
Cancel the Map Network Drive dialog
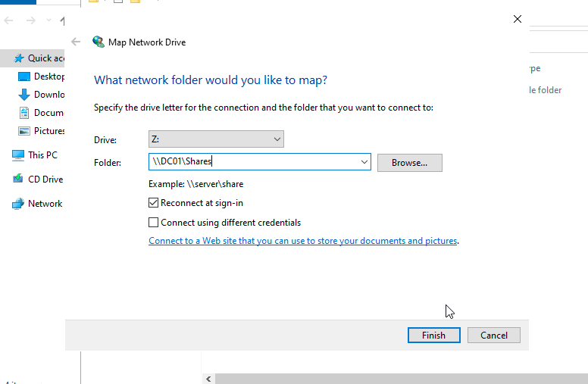[493, 335]
